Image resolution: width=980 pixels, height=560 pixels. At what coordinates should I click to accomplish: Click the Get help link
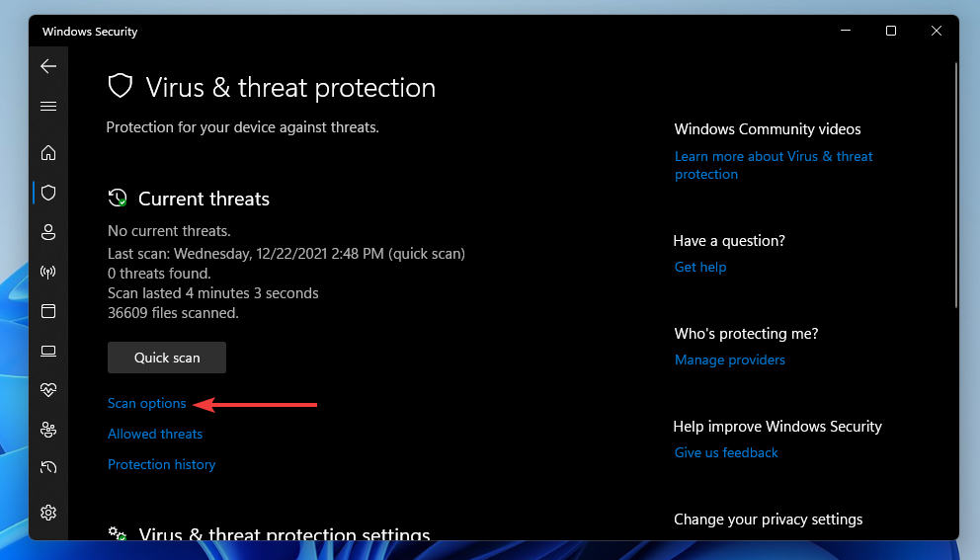pyautogui.click(x=700, y=267)
